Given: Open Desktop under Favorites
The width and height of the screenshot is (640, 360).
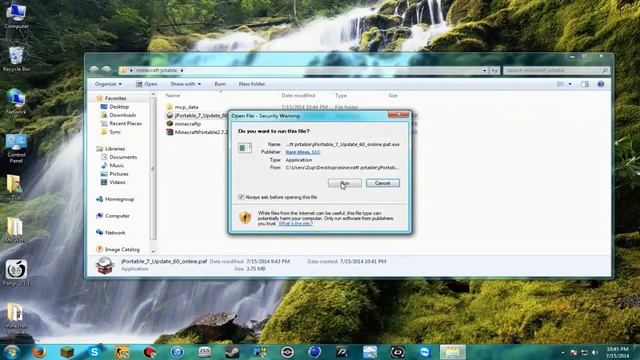Looking at the screenshot, I should coord(119,107).
